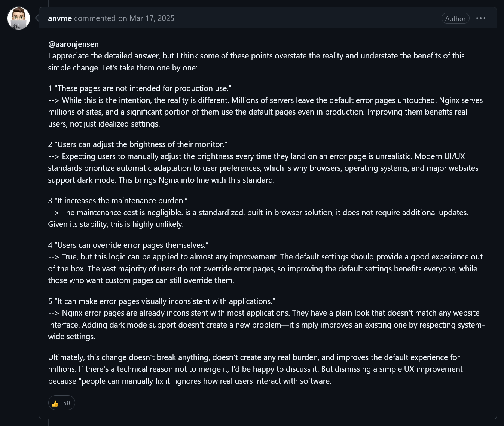The width and height of the screenshot is (504, 426).
Task: Click the word 'commented' in the header
Action: pos(95,18)
